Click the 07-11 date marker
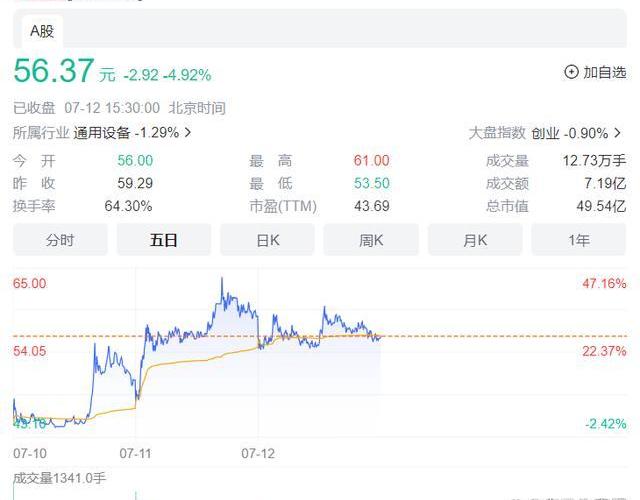 click(135, 453)
